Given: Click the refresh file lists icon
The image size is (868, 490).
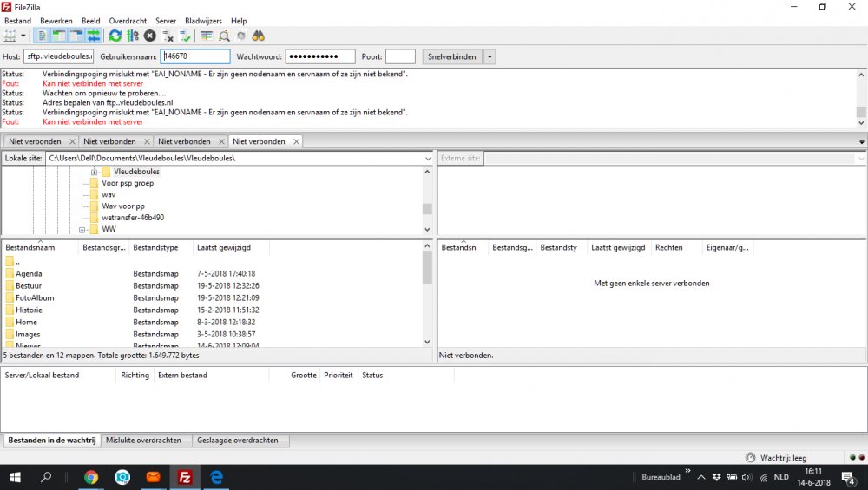Looking at the screenshot, I should [115, 36].
